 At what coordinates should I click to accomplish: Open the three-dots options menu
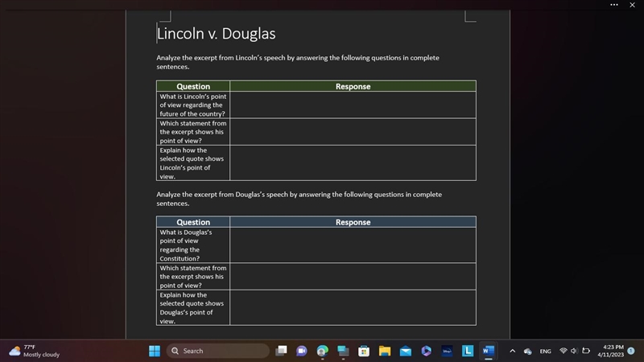pos(614,5)
